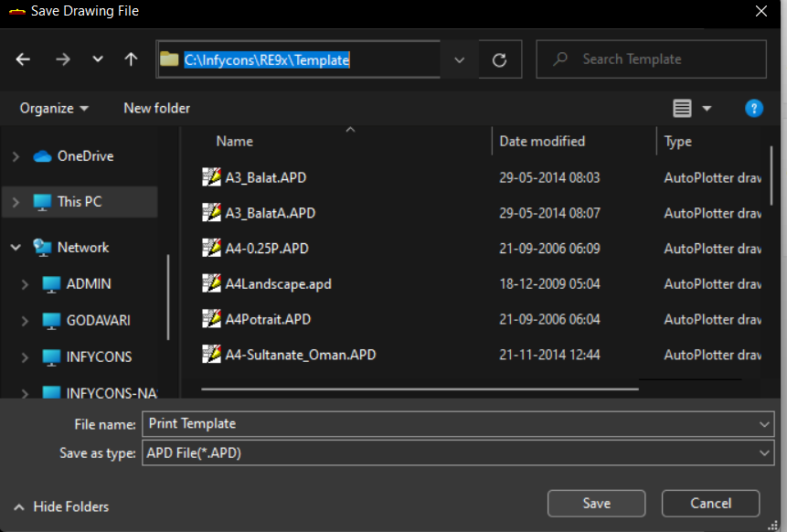Open the help question mark icon

click(x=754, y=109)
